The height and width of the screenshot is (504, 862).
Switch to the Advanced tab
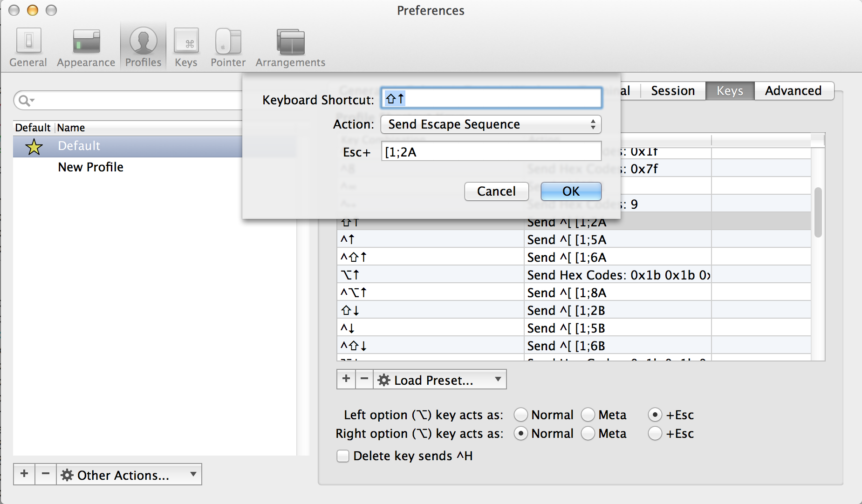coord(793,91)
